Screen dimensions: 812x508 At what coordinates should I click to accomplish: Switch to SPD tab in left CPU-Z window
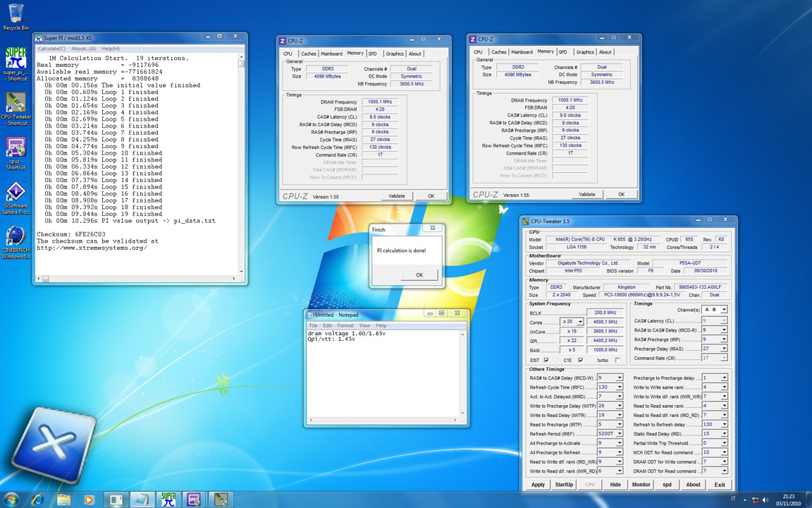click(372, 54)
